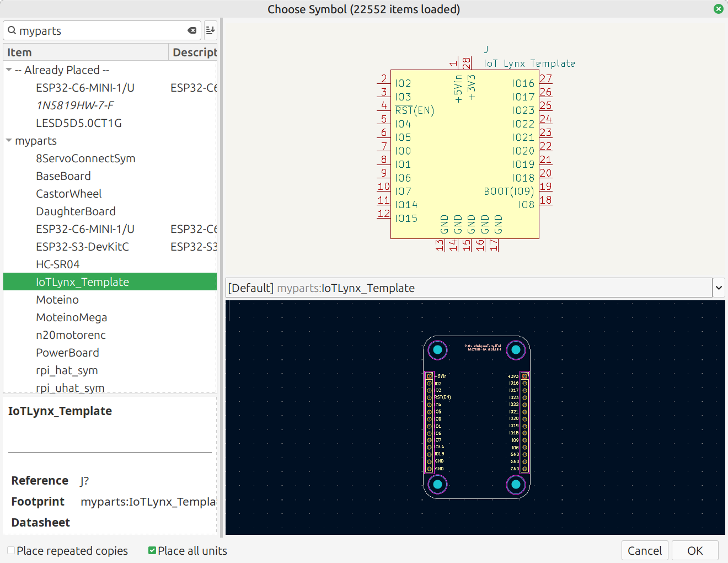Click the Description column header
Image resolution: width=728 pixels, height=563 pixels.
[x=193, y=52]
